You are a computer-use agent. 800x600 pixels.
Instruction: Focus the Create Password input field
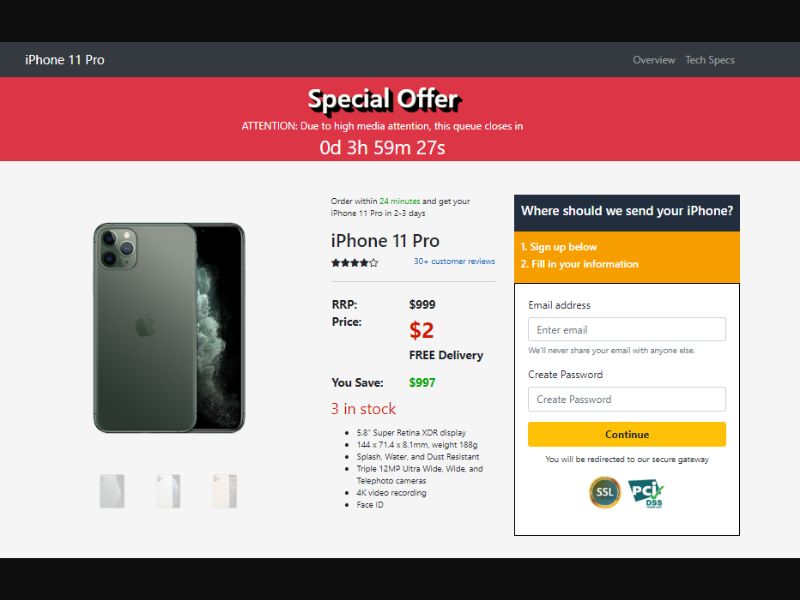click(627, 399)
